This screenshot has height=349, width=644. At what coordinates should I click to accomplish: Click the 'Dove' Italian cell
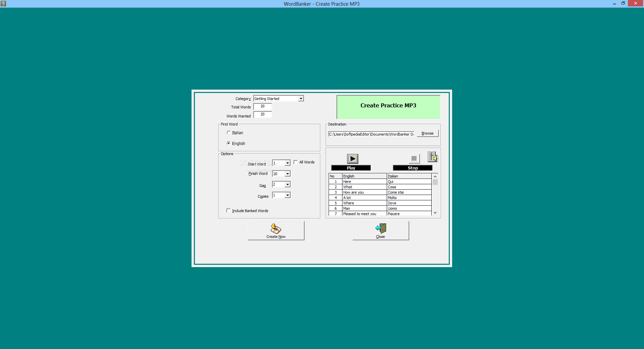coord(409,203)
